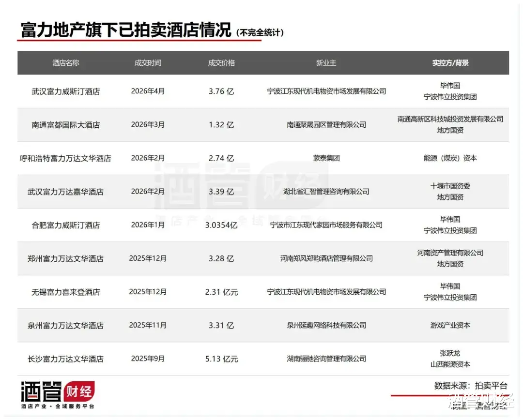Select owner 湖南骊驰咨询管理有限公司
This screenshot has height=420, width=523.
coord(326,359)
